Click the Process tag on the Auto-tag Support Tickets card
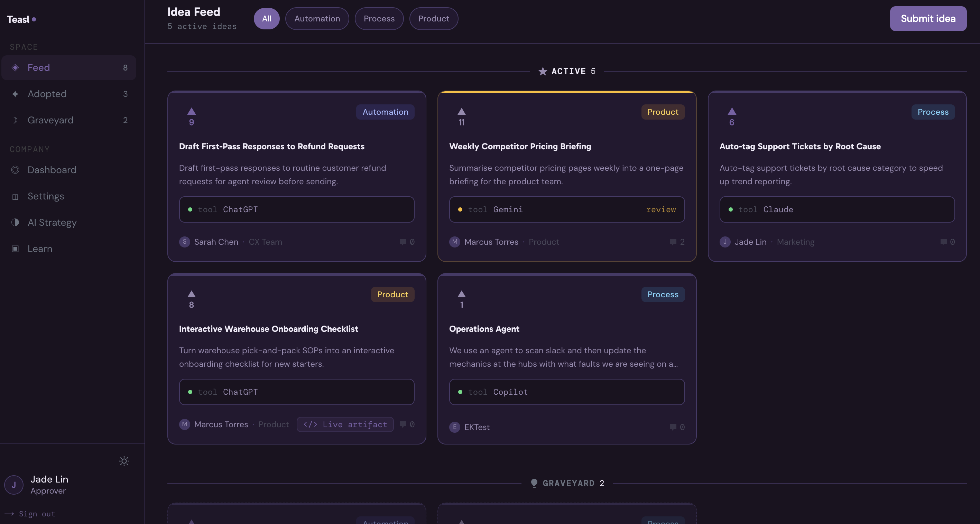Image resolution: width=980 pixels, height=524 pixels. [933, 112]
